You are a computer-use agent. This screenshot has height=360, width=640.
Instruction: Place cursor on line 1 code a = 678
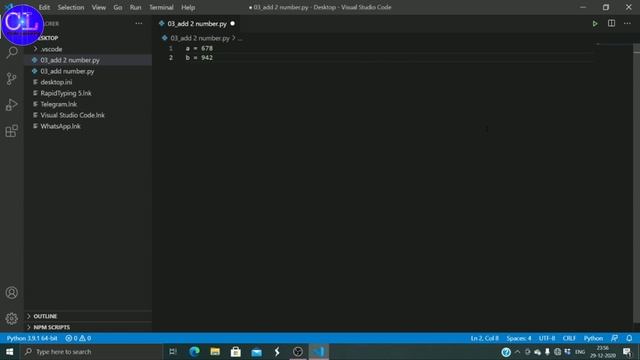coord(199,48)
